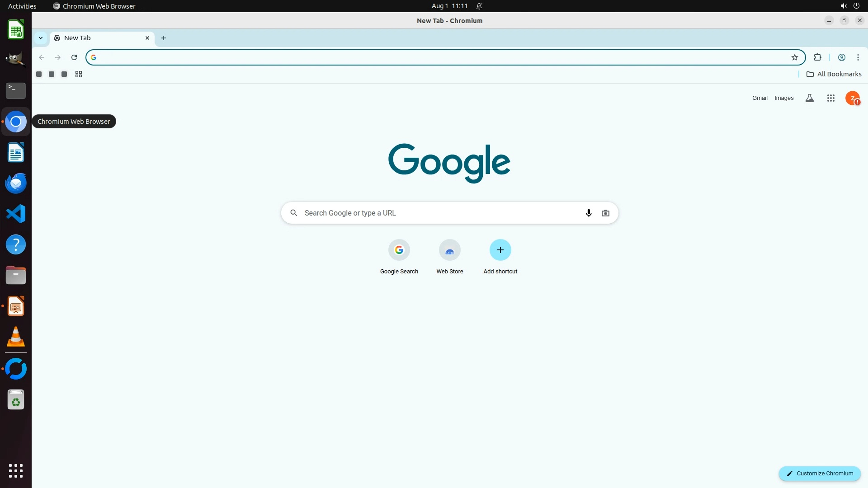Viewport: 868px width, 488px height.
Task: Open Search Labs flask icon
Action: 810,98
